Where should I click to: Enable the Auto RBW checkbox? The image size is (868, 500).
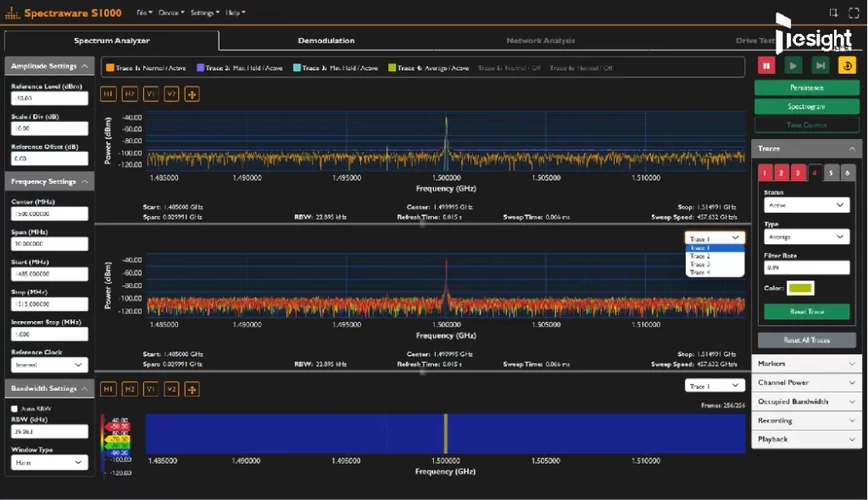14,408
